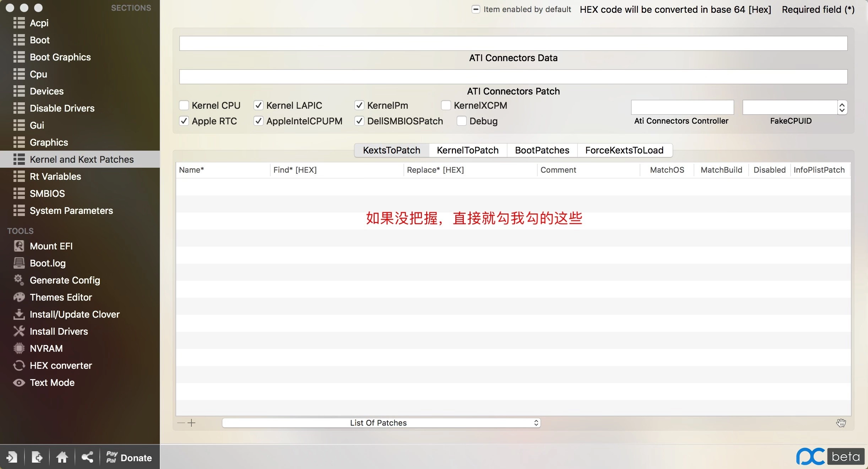Add a new patch row with plus button

pyautogui.click(x=191, y=423)
